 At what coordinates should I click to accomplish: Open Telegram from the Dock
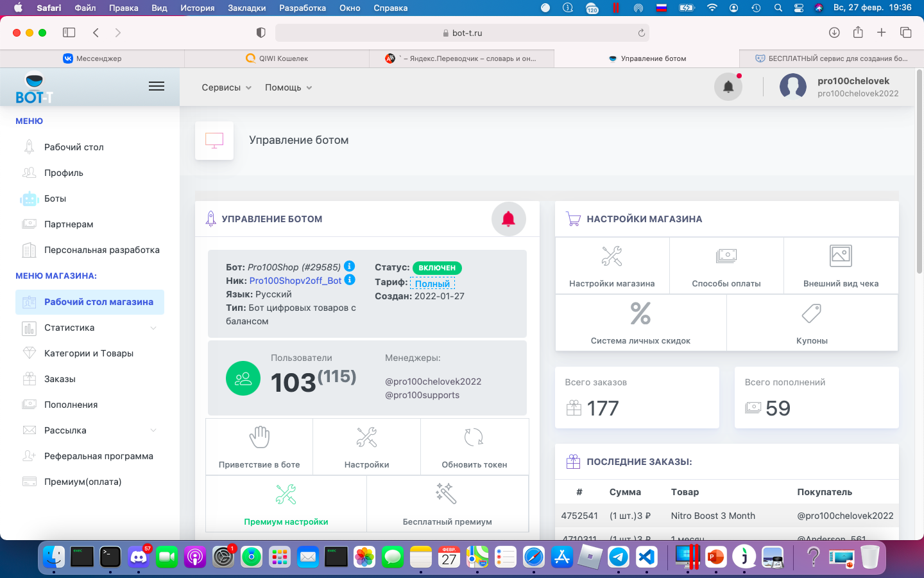619,556
